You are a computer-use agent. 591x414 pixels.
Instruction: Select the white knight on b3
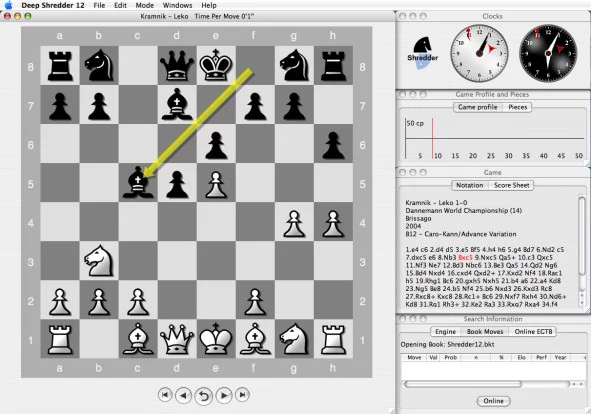pyautogui.click(x=99, y=261)
